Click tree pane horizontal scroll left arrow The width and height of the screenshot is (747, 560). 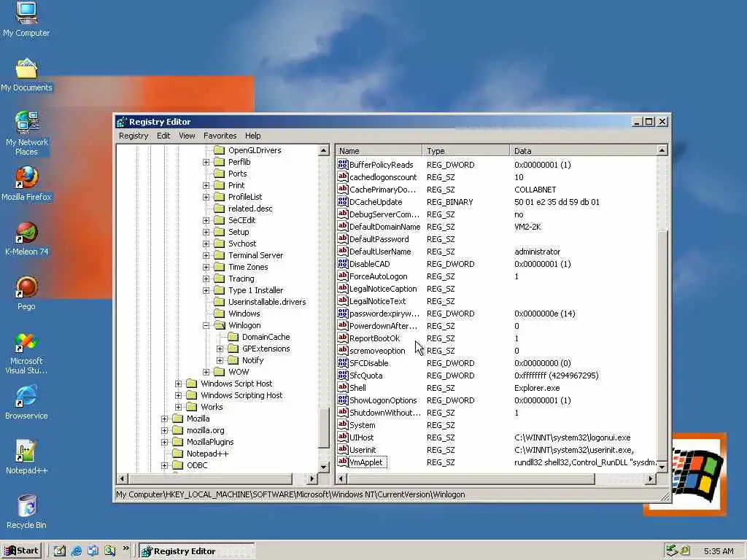[123, 478]
